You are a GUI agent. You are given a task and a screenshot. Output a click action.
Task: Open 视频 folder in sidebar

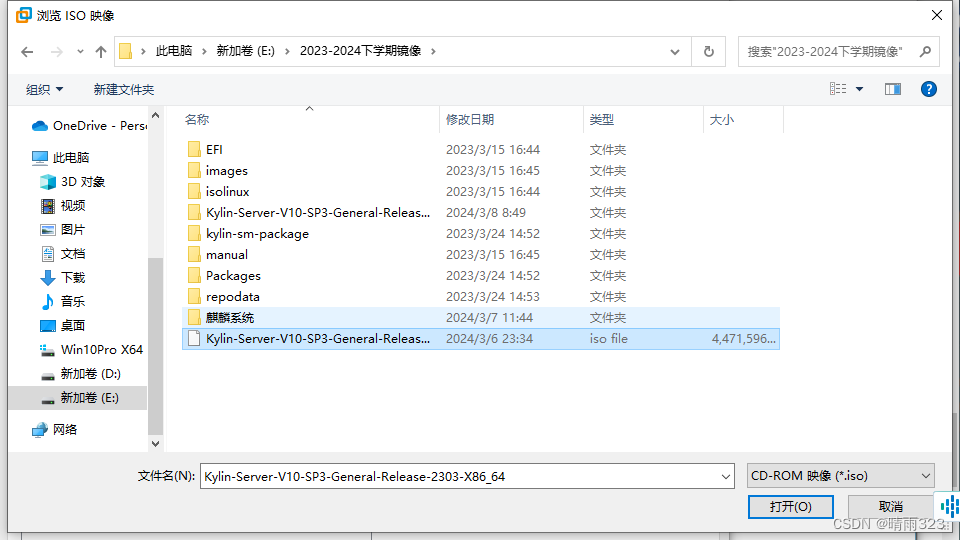coord(63,206)
